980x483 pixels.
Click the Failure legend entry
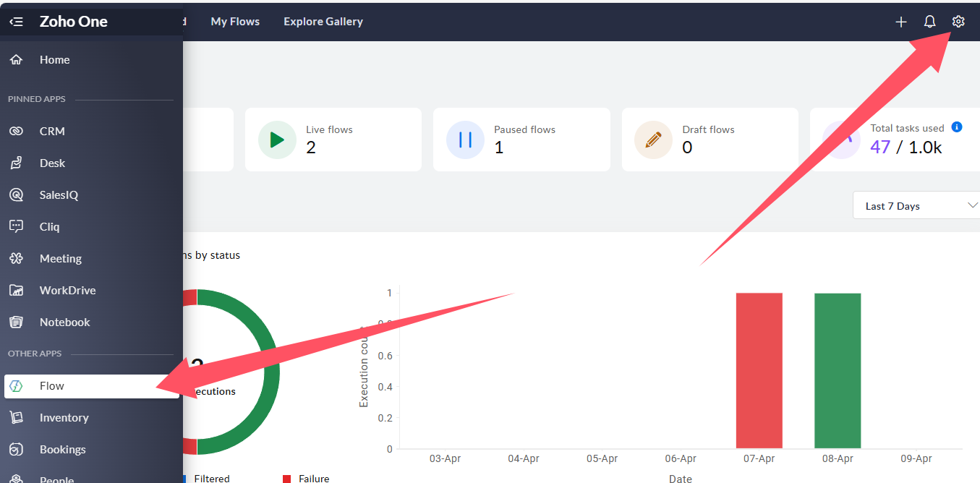coord(306,479)
